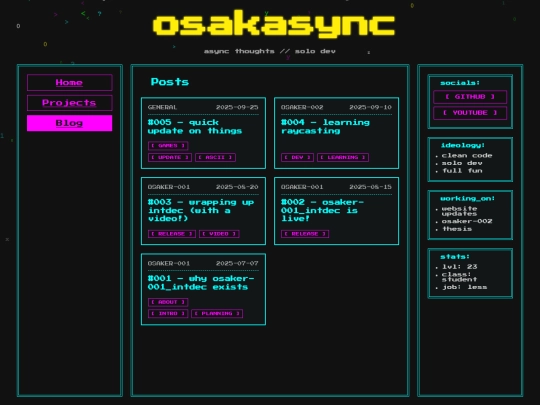
Task: Click the 'lvl: 23' stat
Action: coord(460,267)
